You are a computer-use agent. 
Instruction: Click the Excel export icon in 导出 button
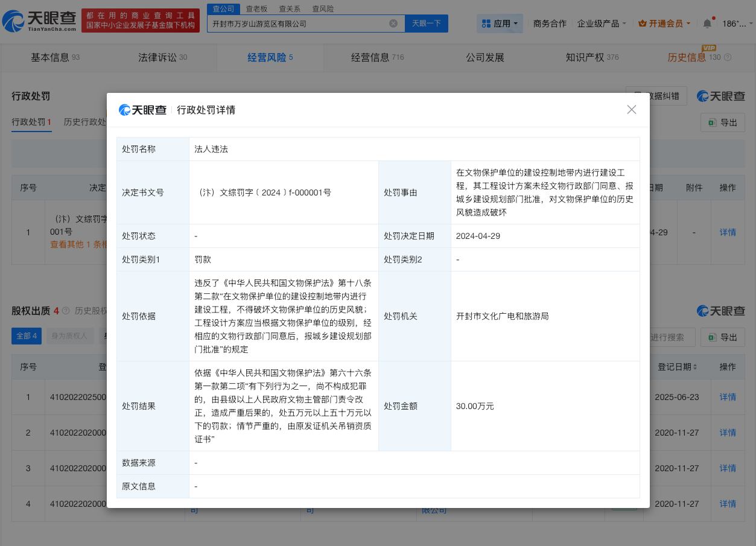[712, 122]
